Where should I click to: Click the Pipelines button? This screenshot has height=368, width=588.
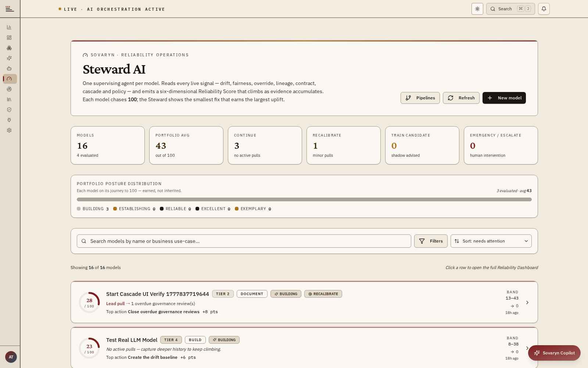point(420,98)
